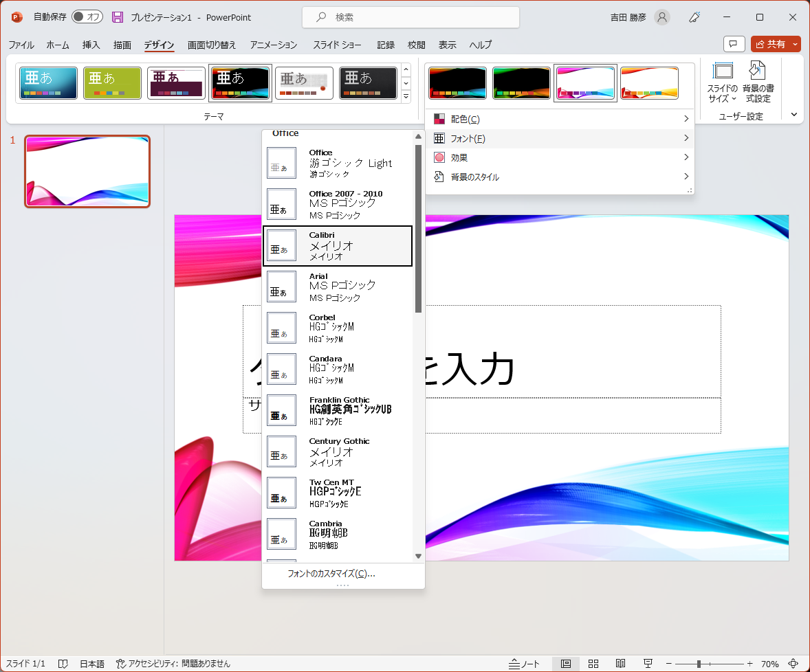810x672 pixels.
Task: Select slide 1 thumbnail in the panel
Action: [x=87, y=170]
